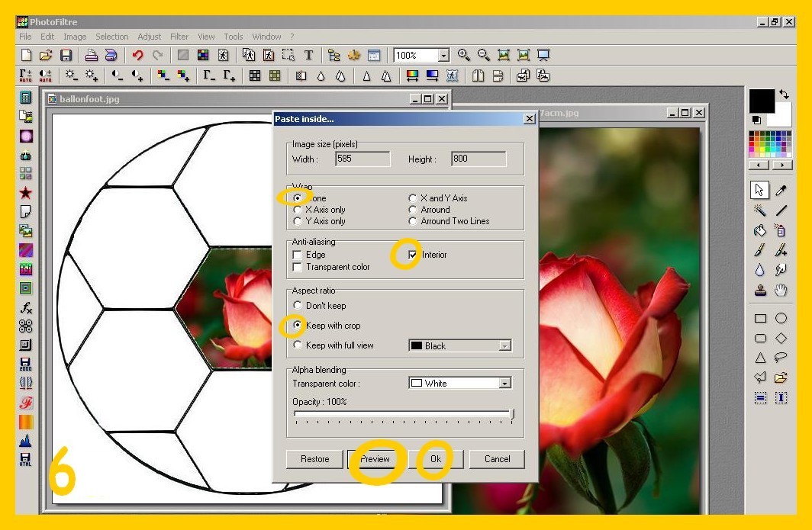Toggle the Interior anti-aliasing checkbox

click(x=413, y=255)
